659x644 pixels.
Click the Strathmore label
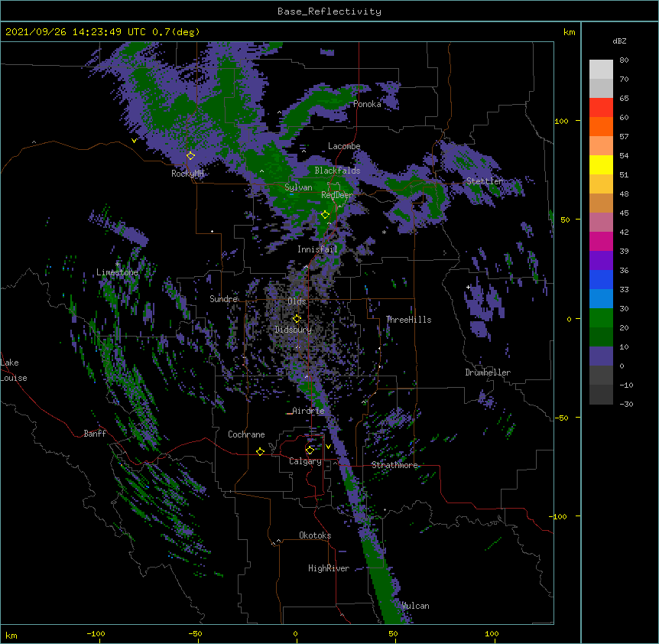tap(394, 465)
